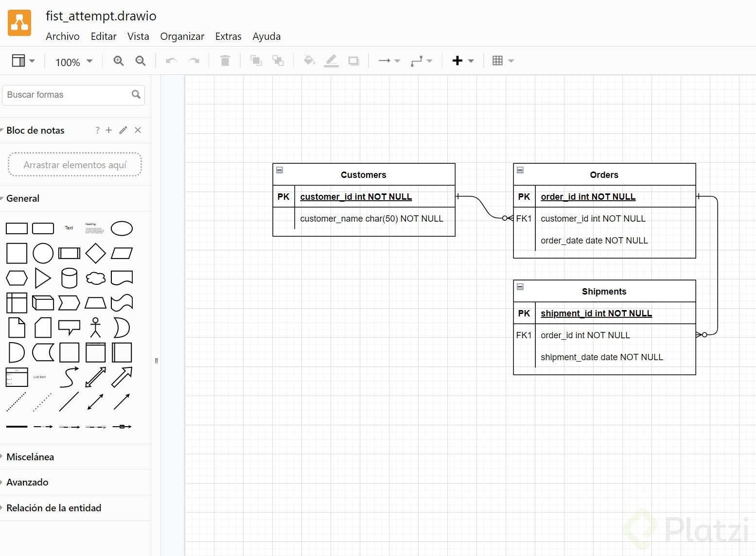Click the Arrastrar elementos aquí area
The height and width of the screenshot is (556, 756).
pos(74,164)
